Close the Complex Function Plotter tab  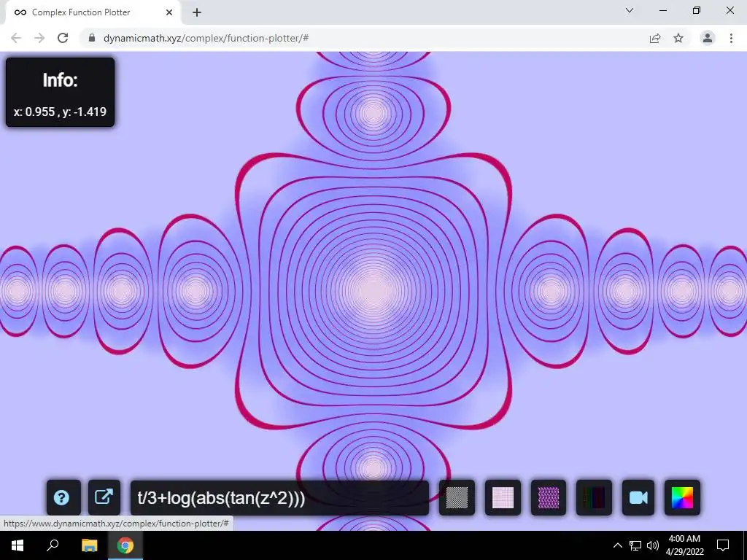169,12
